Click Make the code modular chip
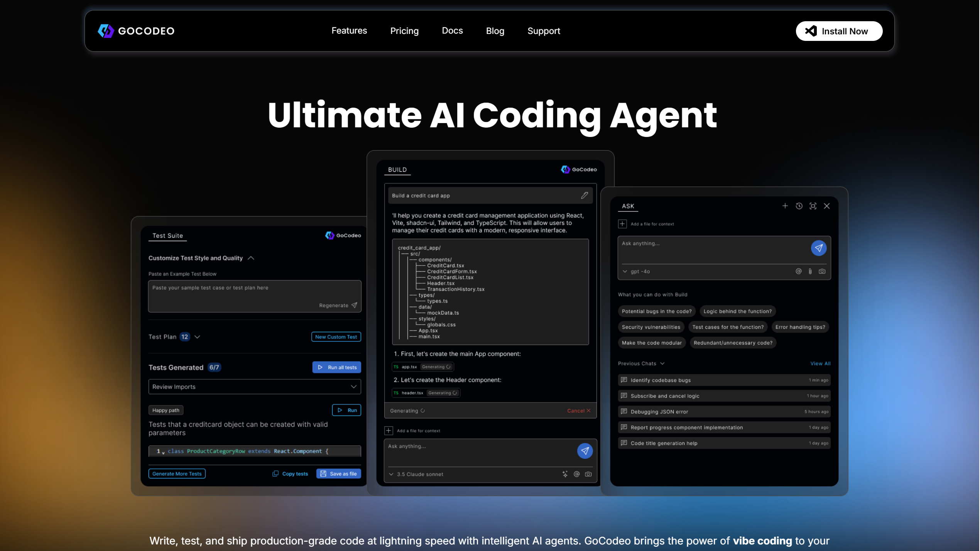This screenshot has width=980, height=551. click(x=652, y=343)
